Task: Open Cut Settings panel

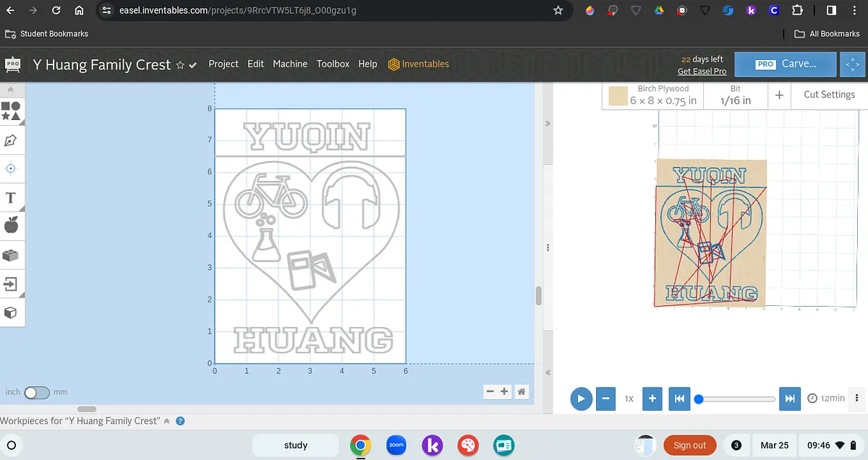Action: tap(829, 95)
